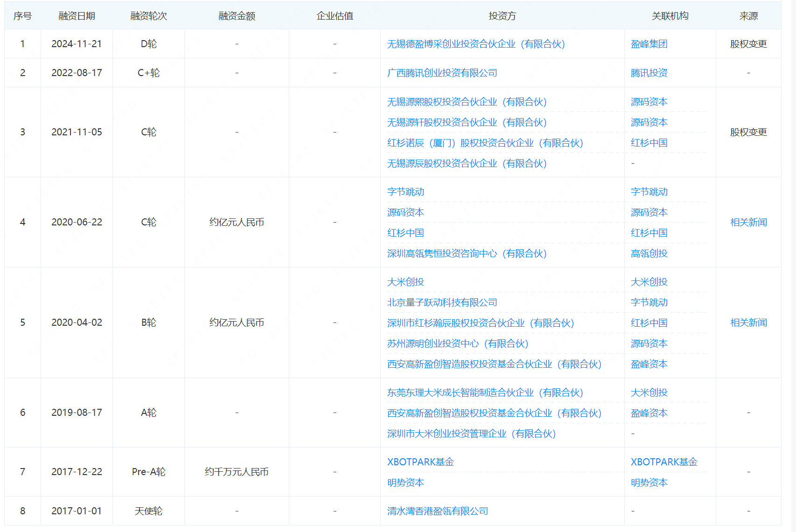
Task: Select the C+轮 round cell
Action: point(148,73)
